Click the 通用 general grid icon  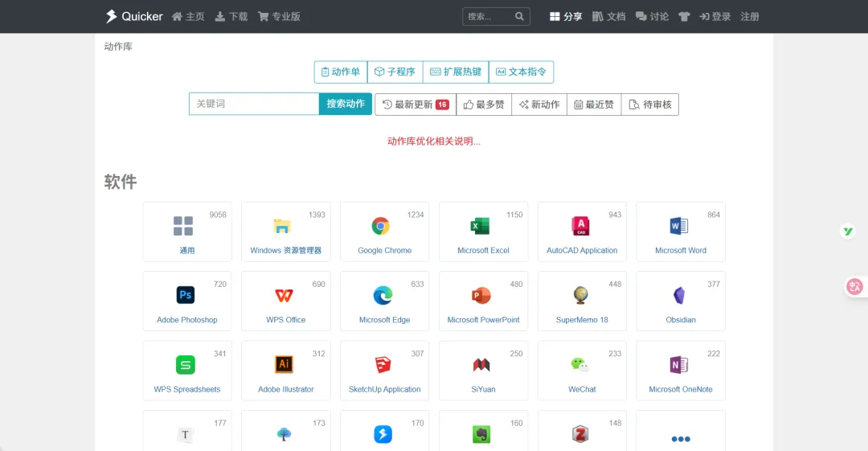(183, 226)
